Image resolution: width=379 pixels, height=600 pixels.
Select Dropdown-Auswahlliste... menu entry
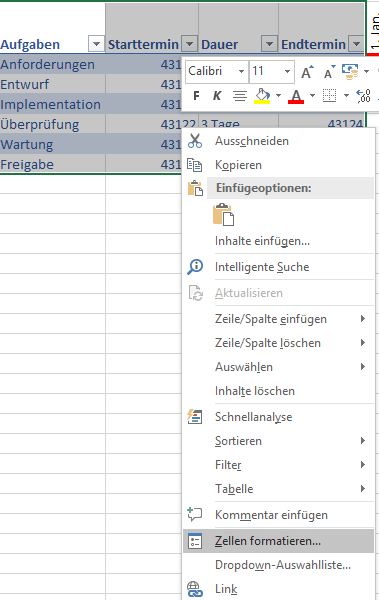click(278, 565)
